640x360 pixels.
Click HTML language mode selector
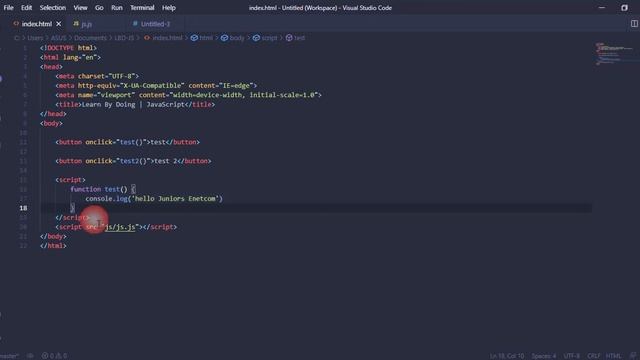tap(613, 356)
